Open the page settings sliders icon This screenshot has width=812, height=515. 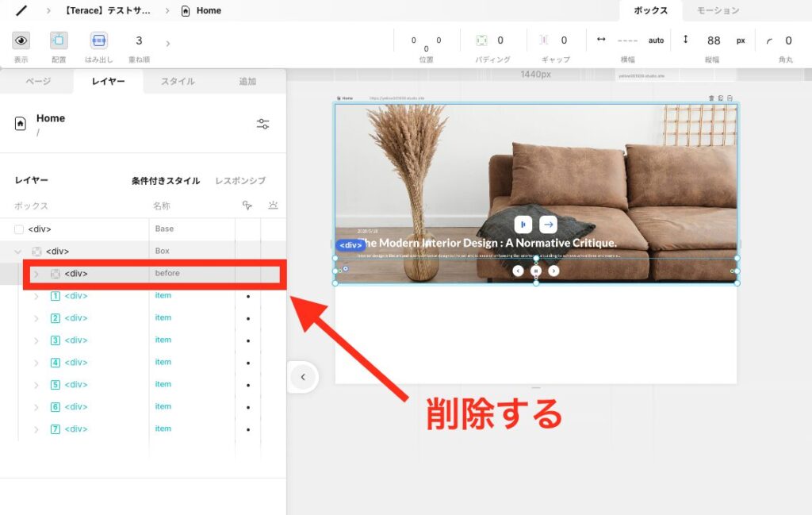coord(263,124)
